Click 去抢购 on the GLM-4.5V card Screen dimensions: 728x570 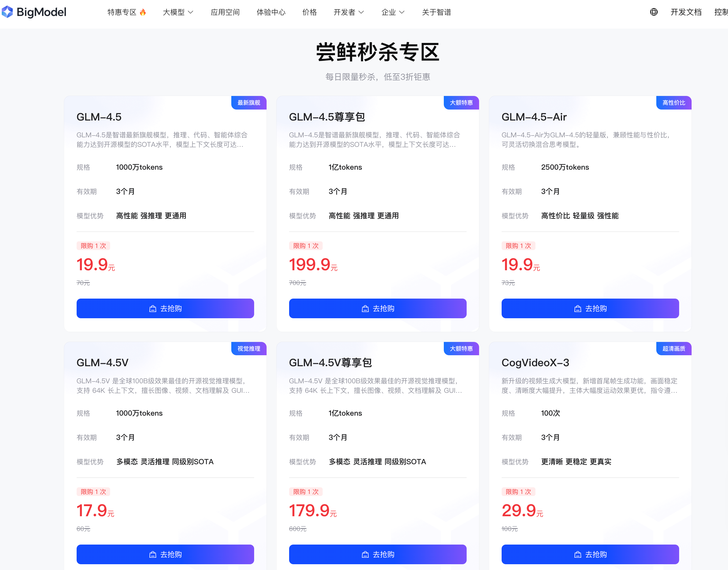click(165, 554)
